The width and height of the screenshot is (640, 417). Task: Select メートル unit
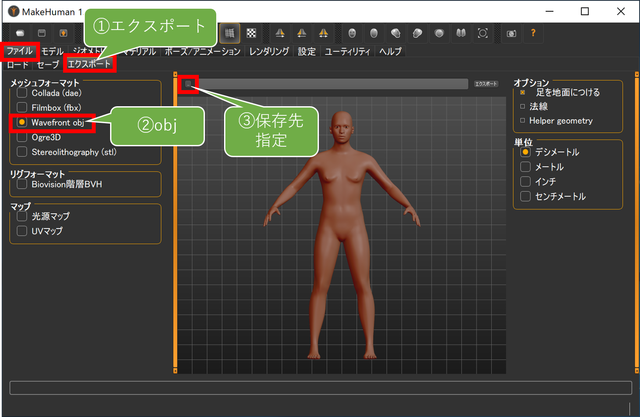point(542,167)
